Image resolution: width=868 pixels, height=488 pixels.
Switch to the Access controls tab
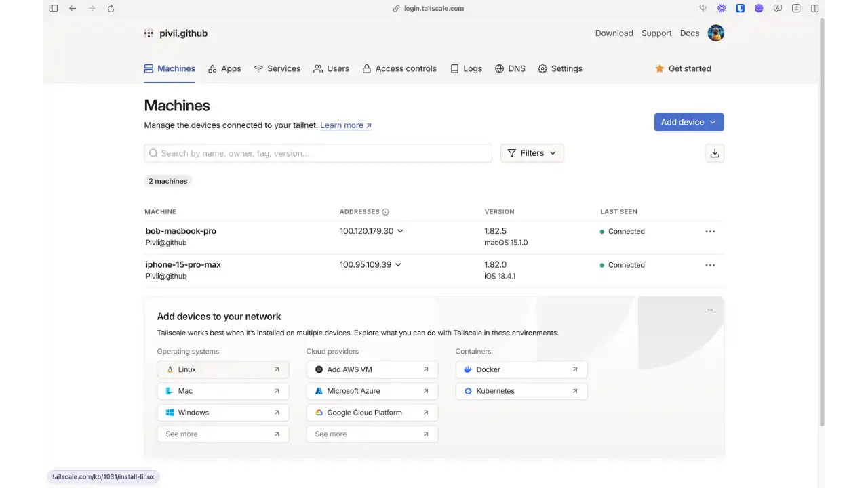399,68
